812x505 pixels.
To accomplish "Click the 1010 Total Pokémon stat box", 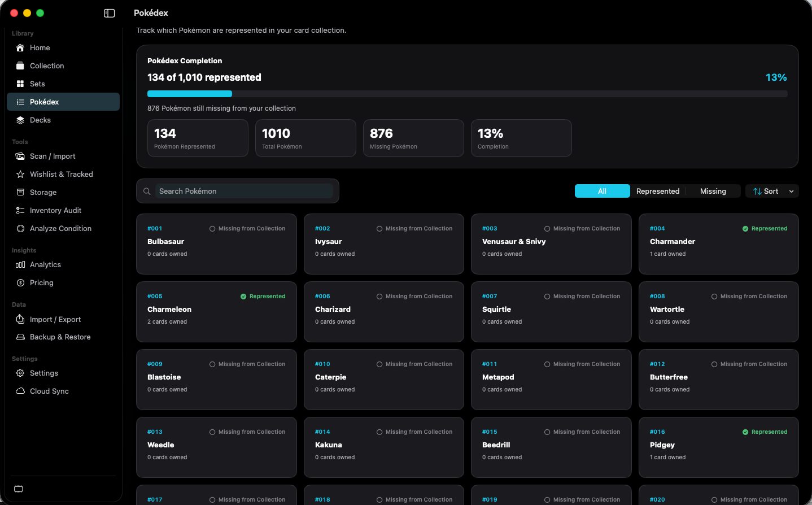I will pos(305,138).
